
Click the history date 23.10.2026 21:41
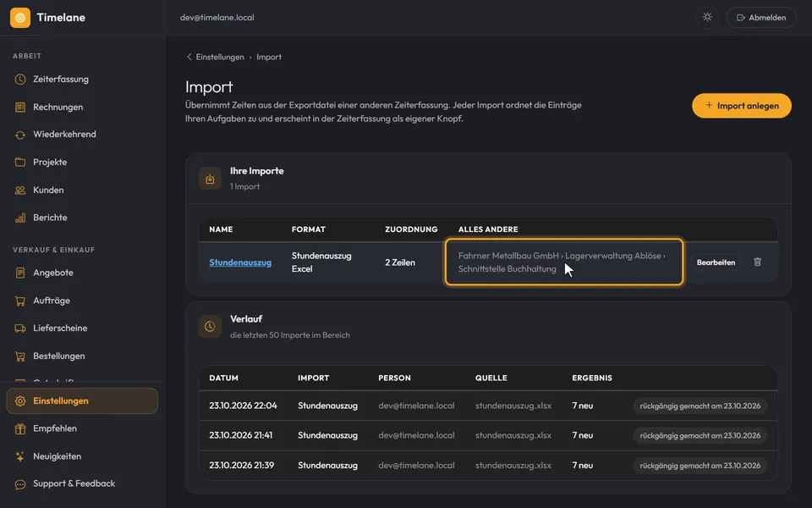pos(241,435)
